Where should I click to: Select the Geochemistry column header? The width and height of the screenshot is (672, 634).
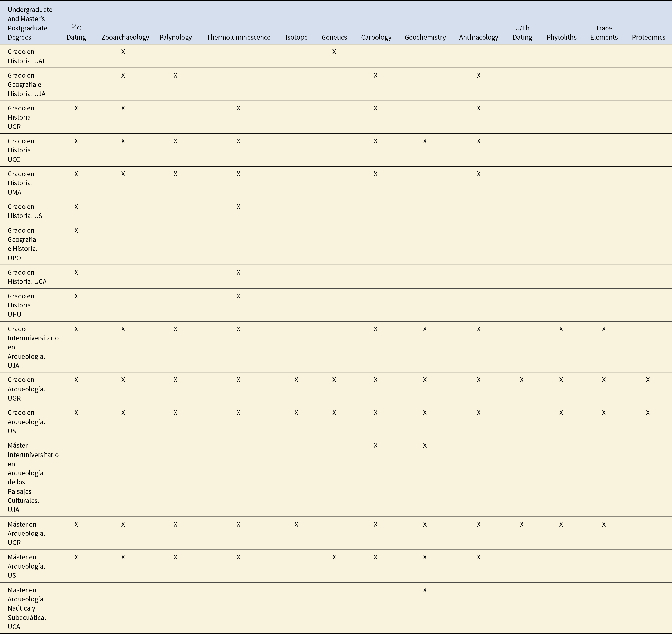[425, 37]
